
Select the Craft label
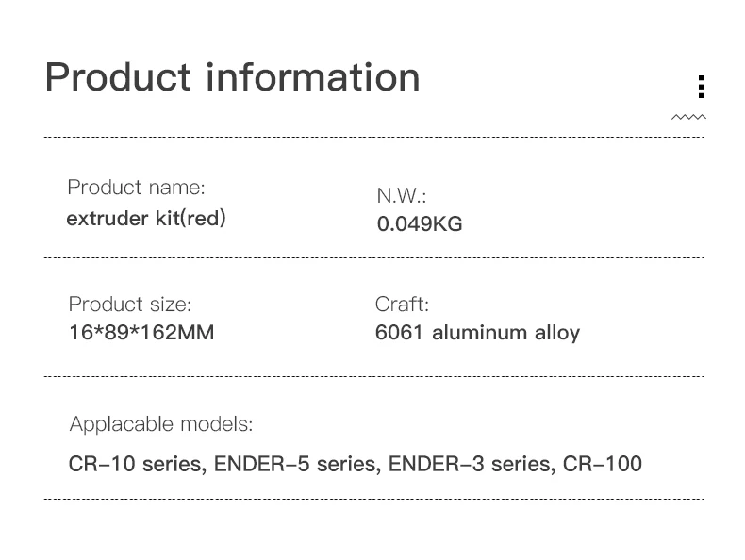click(x=402, y=304)
